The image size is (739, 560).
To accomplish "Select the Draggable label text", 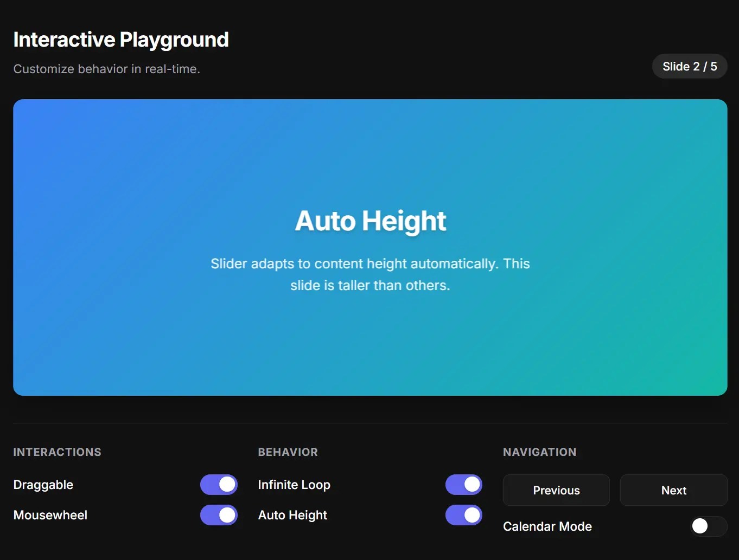I will pos(43,485).
